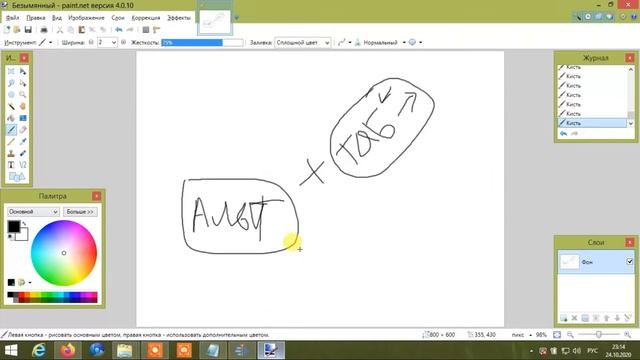Toggle Tools window icon at top right
640x360 pixels.
pyautogui.click(x=577, y=17)
